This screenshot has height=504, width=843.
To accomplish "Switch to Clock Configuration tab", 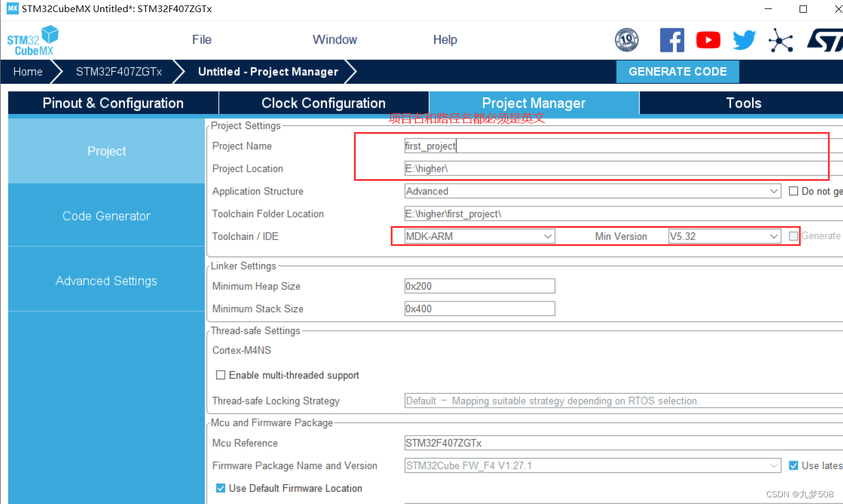I will (324, 103).
